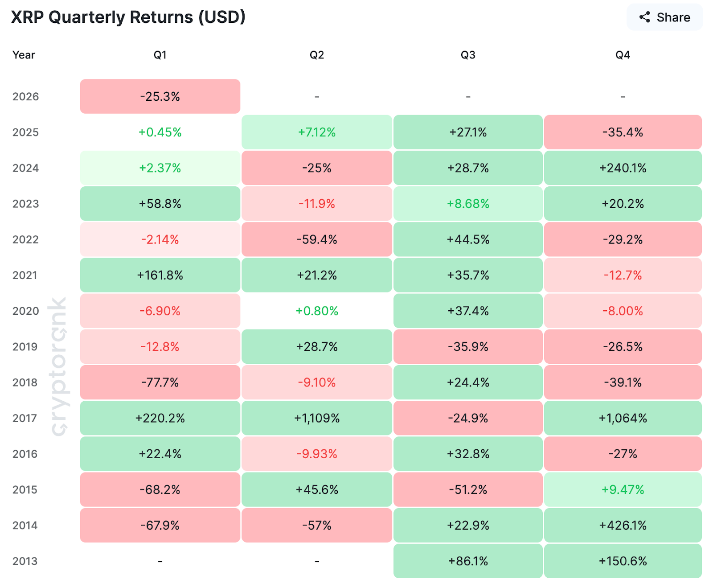
Task: Click the share network icon
Action: tap(644, 17)
